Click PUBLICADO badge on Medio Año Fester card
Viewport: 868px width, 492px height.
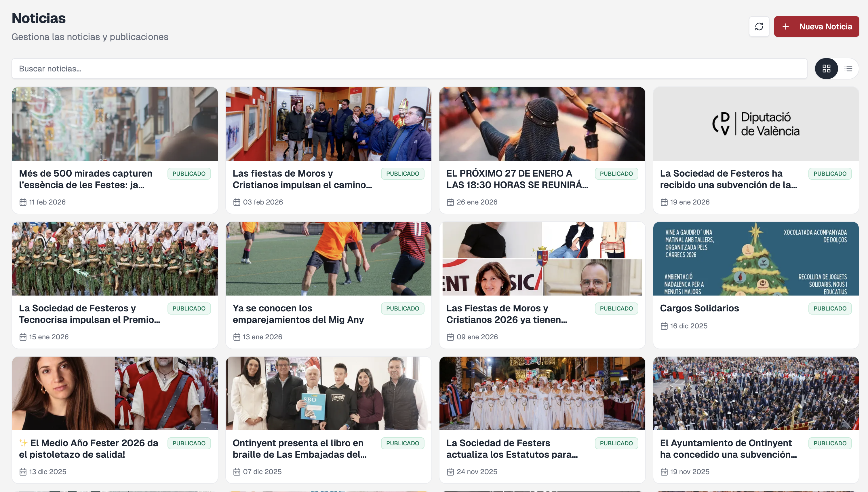189,443
